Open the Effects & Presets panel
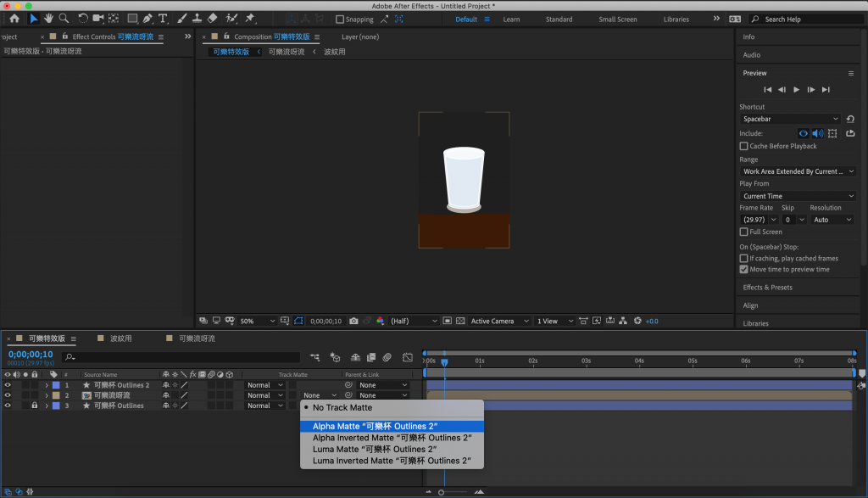 click(767, 288)
